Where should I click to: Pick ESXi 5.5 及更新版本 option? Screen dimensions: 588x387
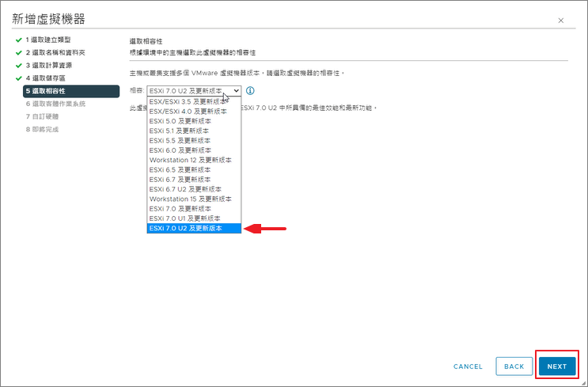click(194, 141)
